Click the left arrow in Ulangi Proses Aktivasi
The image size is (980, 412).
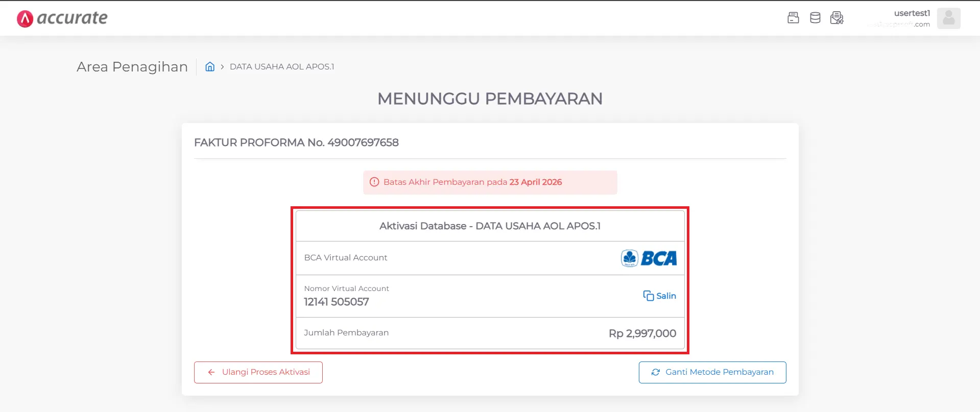211,372
